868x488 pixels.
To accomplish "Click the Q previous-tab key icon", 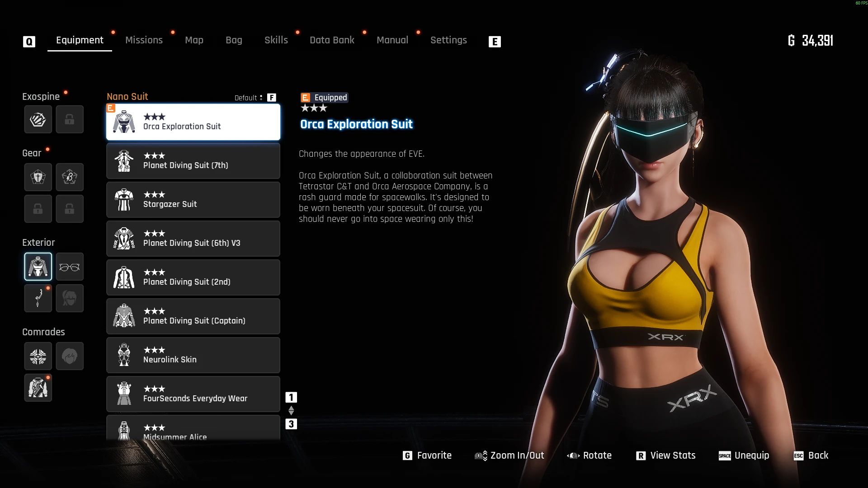I will pyautogui.click(x=29, y=42).
